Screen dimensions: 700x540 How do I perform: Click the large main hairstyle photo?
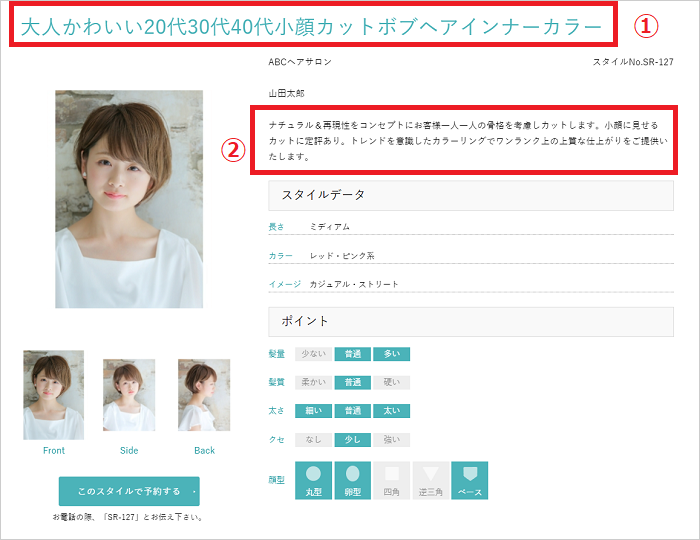129,199
